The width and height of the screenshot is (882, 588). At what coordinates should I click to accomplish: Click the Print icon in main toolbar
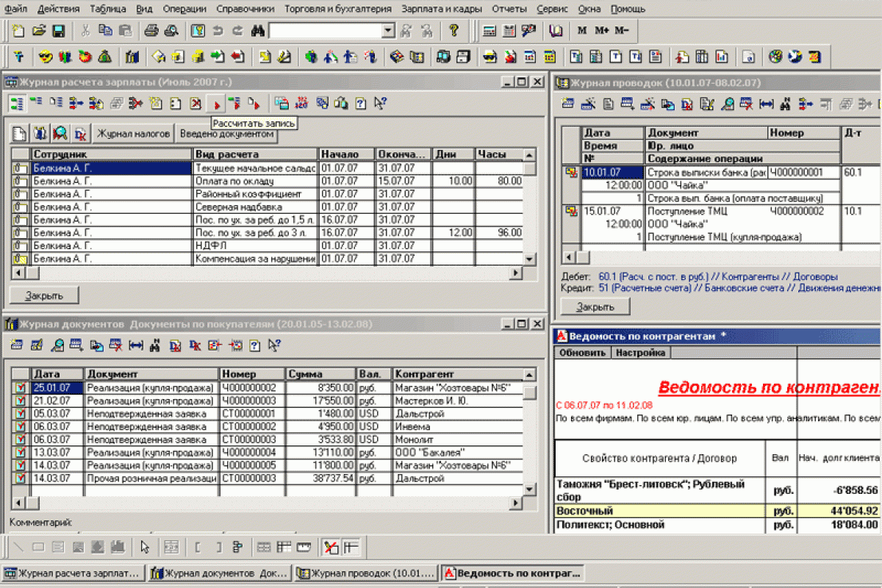tap(151, 31)
